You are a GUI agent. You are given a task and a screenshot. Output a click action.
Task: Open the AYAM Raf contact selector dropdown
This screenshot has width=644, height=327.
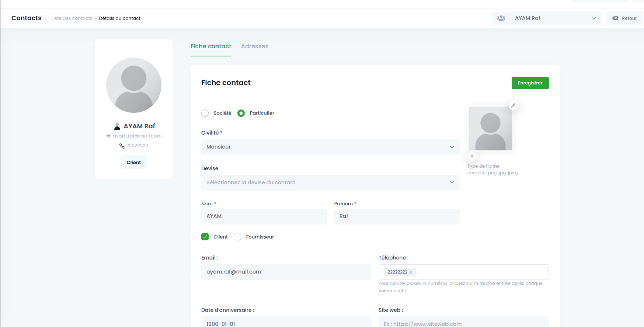pyautogui.click(x=556, y=18)
